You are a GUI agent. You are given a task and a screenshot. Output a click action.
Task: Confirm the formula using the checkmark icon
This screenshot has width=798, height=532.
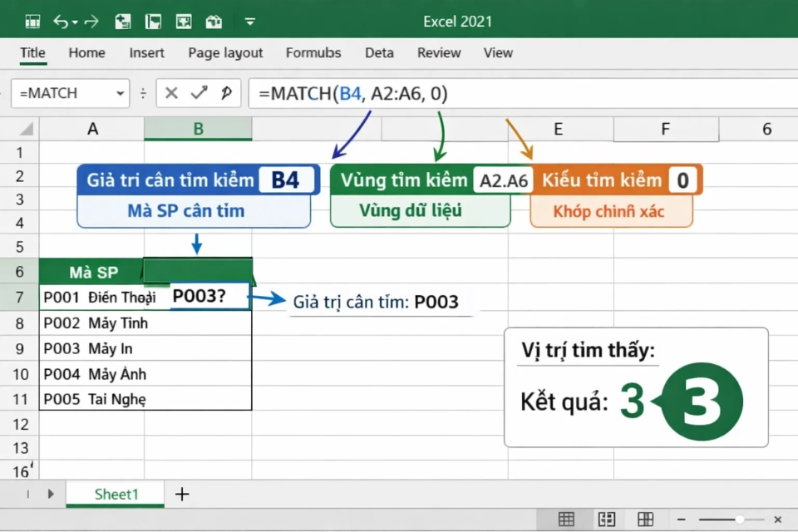coord(197,93)
